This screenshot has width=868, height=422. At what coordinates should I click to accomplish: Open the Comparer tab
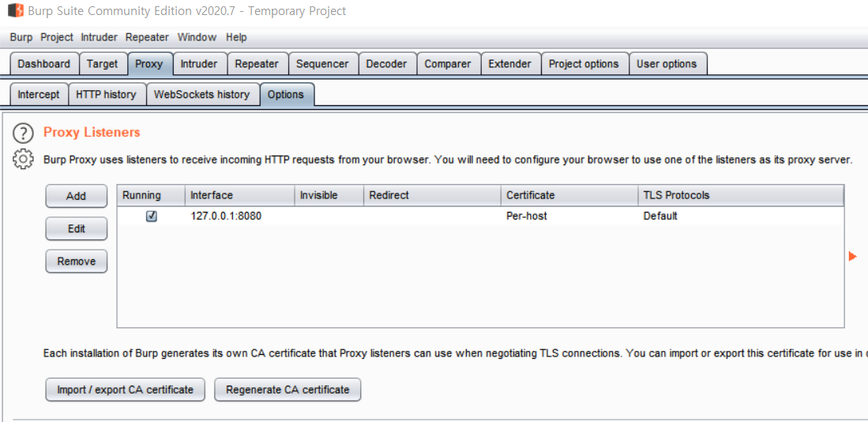[448, 64]
